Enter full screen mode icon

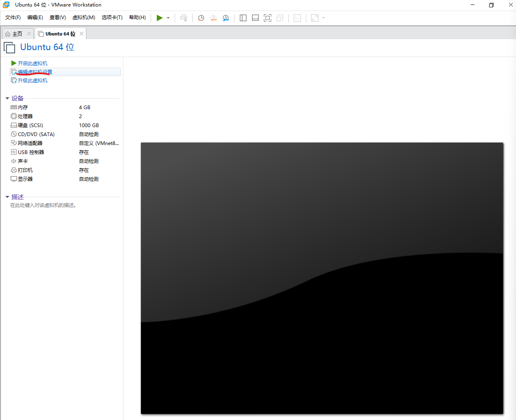point(268,18)
